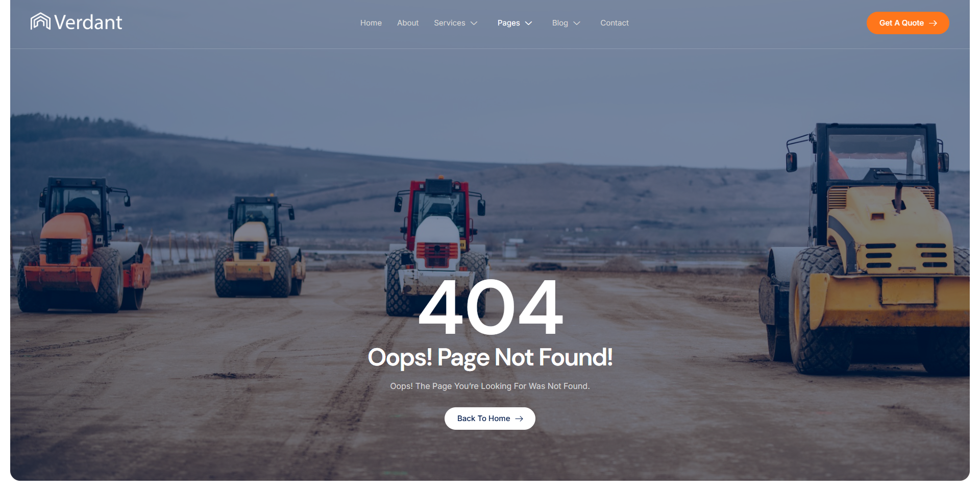Select the Pages menu label

tap(509, 23)
